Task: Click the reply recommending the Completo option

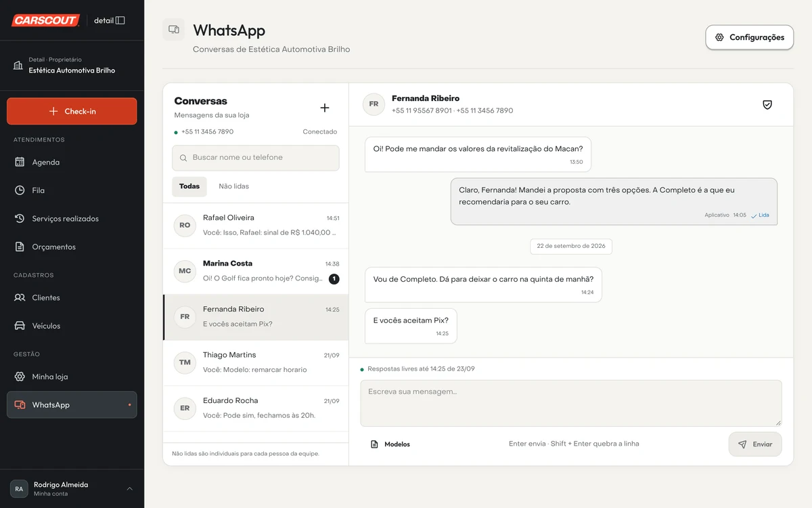Action: [x=614, y=202]
